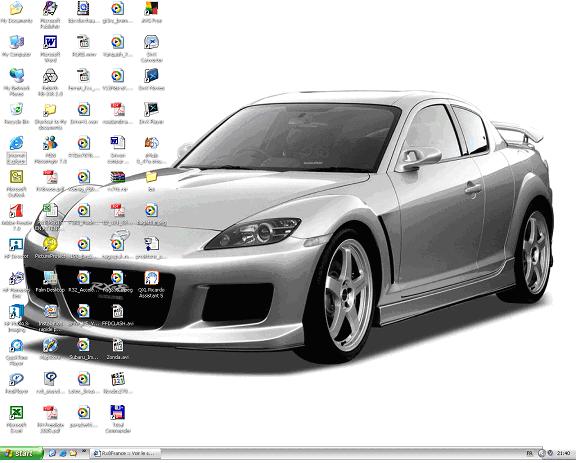Click the folder icon in Quick Launch

[73, 453]
